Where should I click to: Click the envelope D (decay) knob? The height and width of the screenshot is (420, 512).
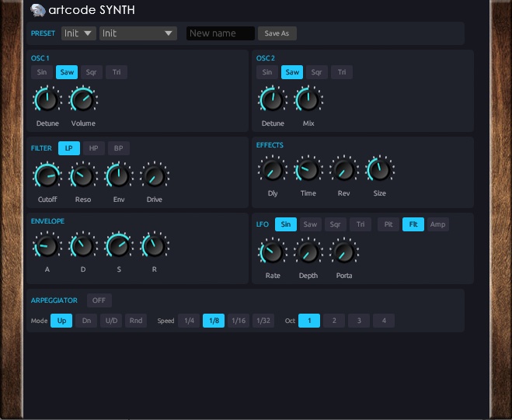point(83,246)
